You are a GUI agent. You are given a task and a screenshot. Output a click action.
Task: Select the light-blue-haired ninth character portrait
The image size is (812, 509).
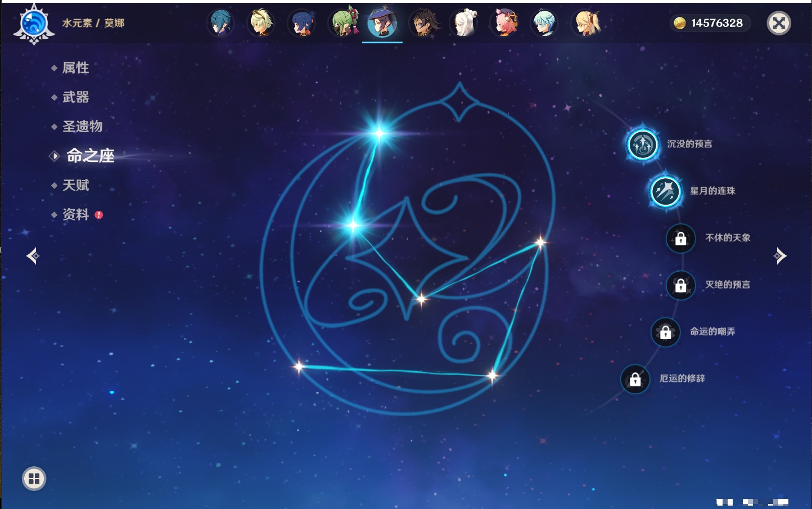pyautogui.click(x=544, y=23)
